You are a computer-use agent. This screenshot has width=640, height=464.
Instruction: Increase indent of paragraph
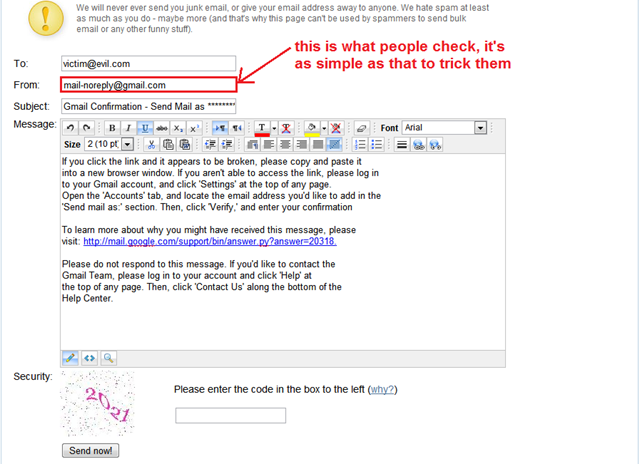point(227,144)
